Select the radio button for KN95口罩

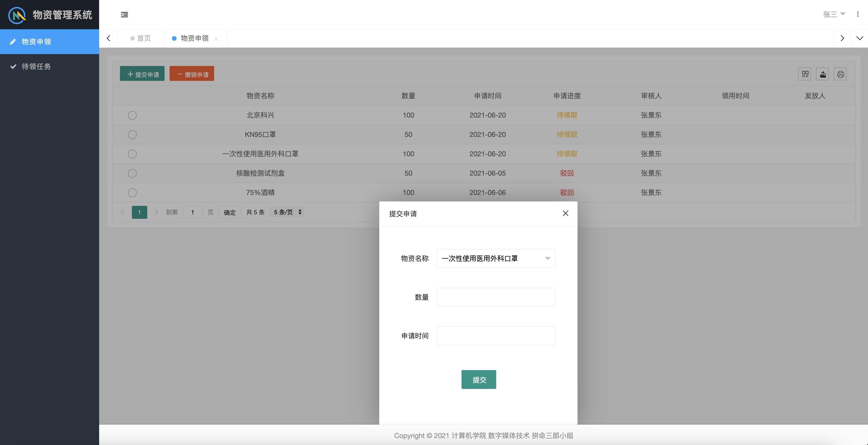point(132,135)
